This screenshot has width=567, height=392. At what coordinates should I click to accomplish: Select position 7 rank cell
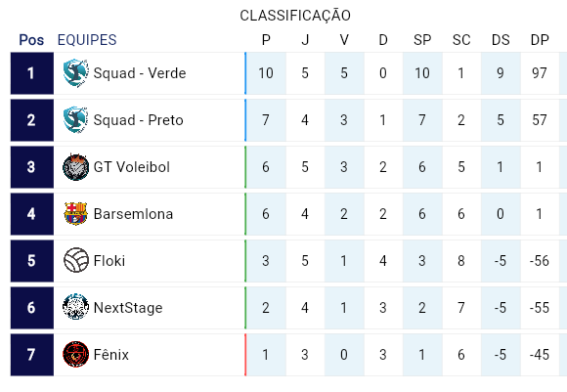pyautogui.click(x=32, y=355)
